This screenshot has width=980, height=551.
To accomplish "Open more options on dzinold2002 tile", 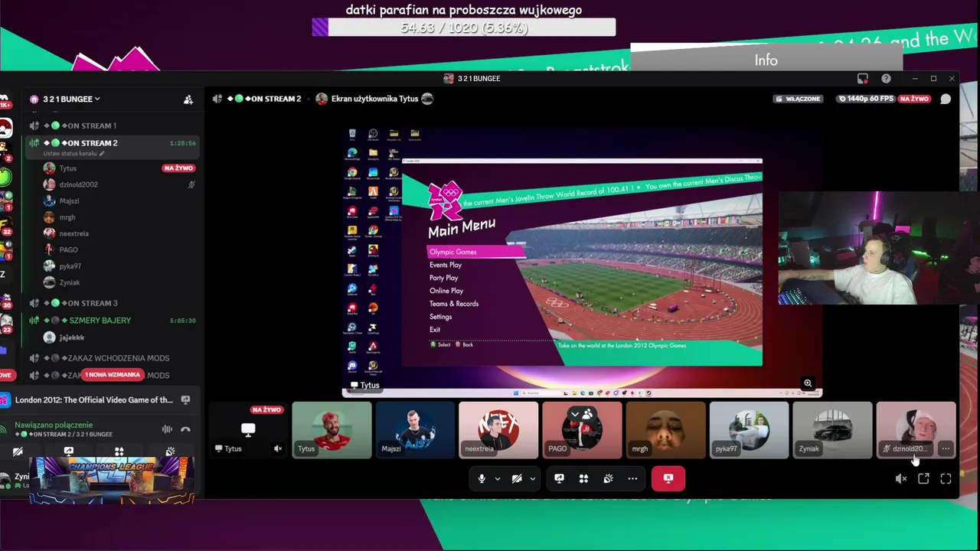I will click(946, 448).
